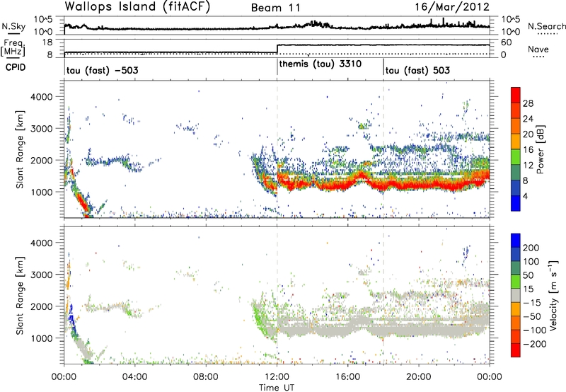Screen dimensions: 566x392
Task: Click the '200' tick on the velocity colorbar
Action: click(x=531, y=248)
